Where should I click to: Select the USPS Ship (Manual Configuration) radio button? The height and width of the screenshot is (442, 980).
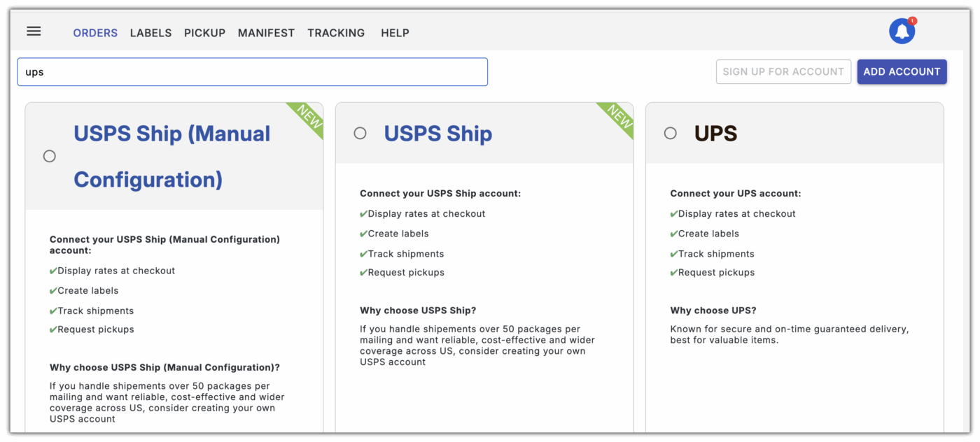click(x=49, y=156)
